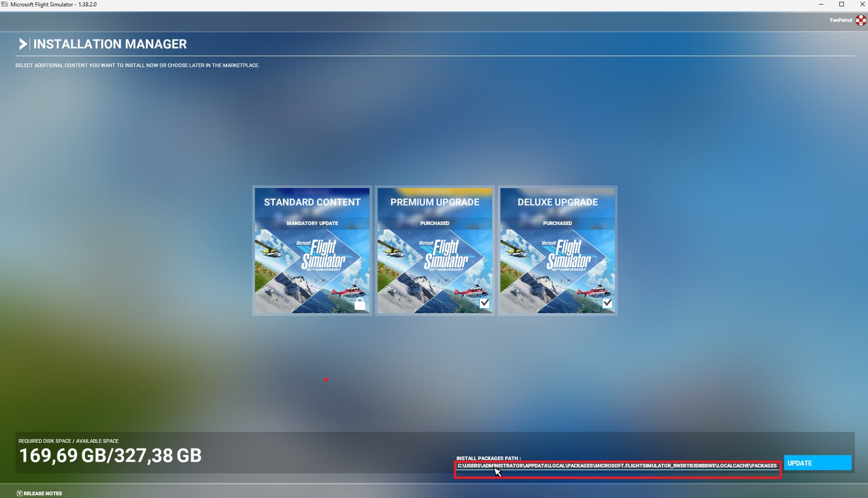The height and width of the screenshot is (498, 868).
Task: Select the Premium Upgrade card image
Action: (435, 272)
